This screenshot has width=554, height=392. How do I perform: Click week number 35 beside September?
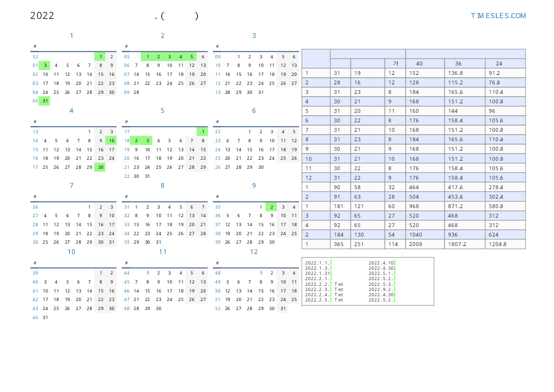(x=218, y=207)
